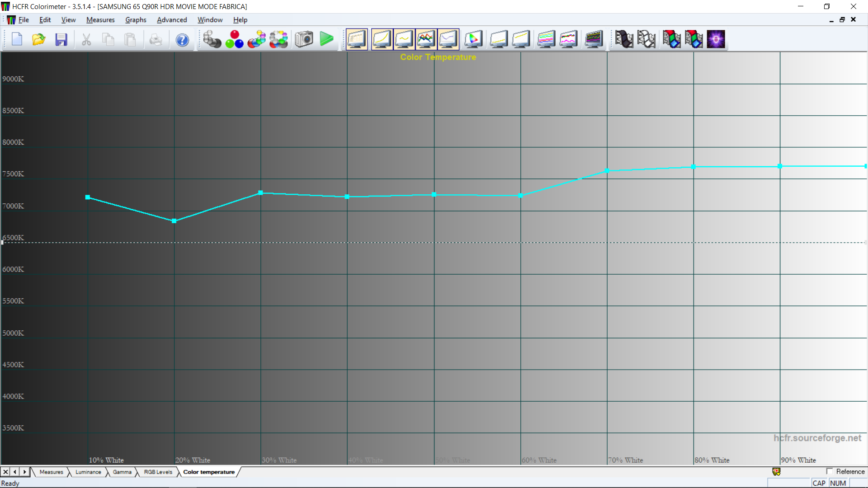This screenshot has height=488, width=868.
Task: Expand the Advanced menu
Action: click(172, 20)
